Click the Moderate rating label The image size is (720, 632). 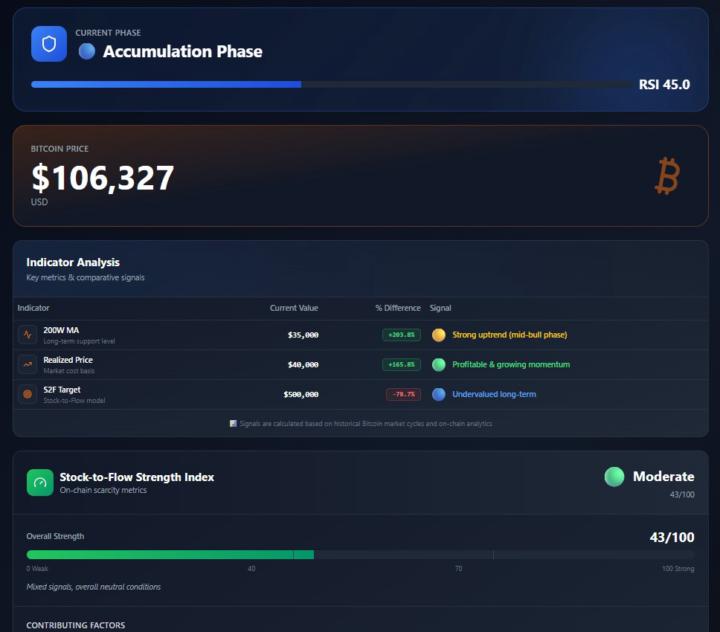pos(664,476)
